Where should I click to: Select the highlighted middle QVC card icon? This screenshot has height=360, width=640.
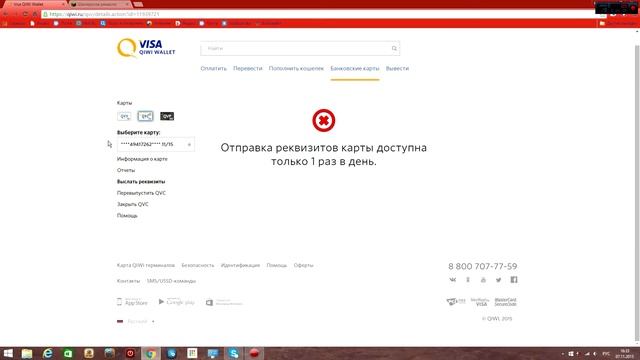point(145,116)
